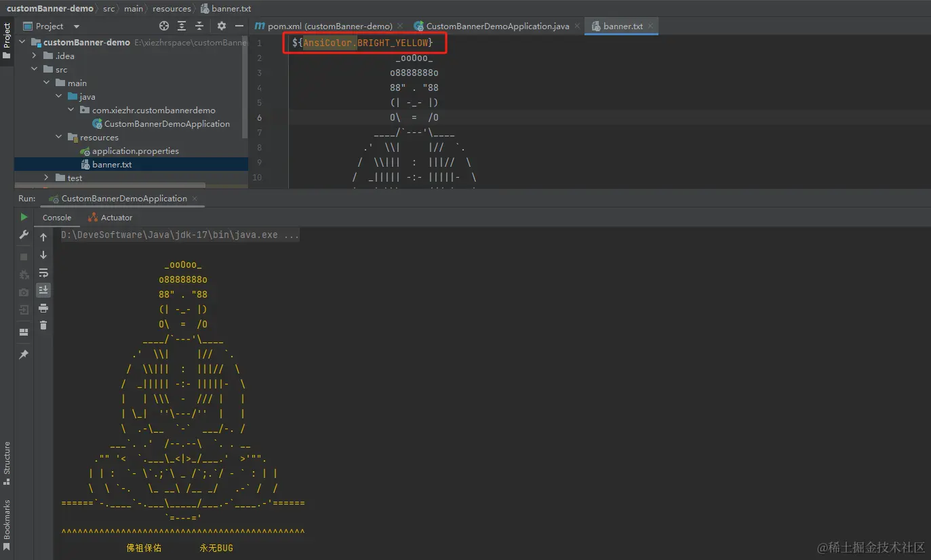Select application.properties in project tree
This screenshot has height=560, width=931.
click(136, 151)
